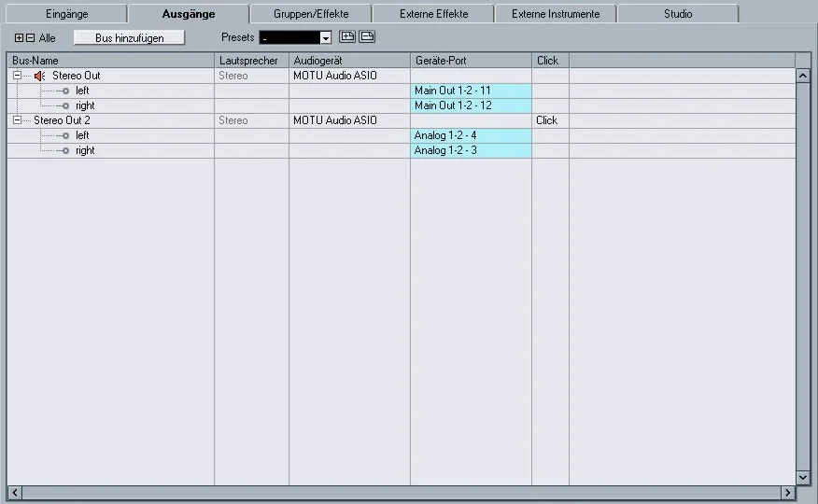Image resolution: width=818 pixels, height=504 pixels.
Task: Click horizontal scrollbar left arrow
Action: (15, 493)
